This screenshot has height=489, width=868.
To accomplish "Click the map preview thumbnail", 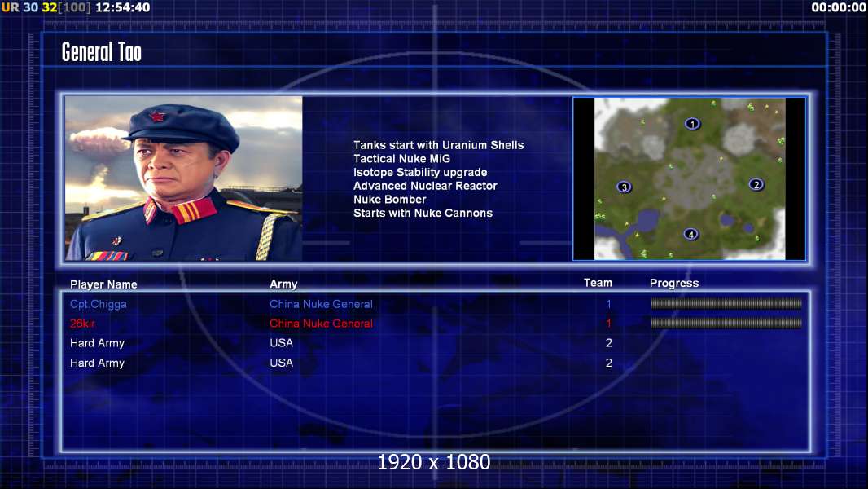I will tap(689, 178).
